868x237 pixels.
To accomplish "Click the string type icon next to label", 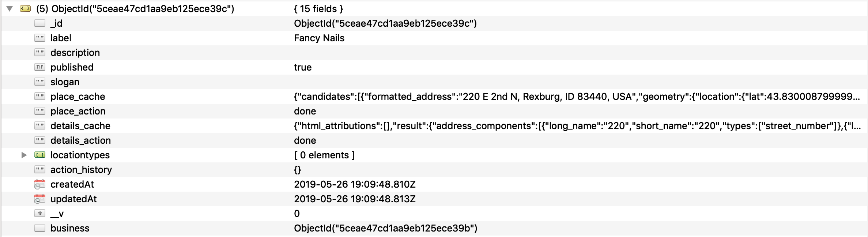I will pyautogui.click(x=40, y=38).
